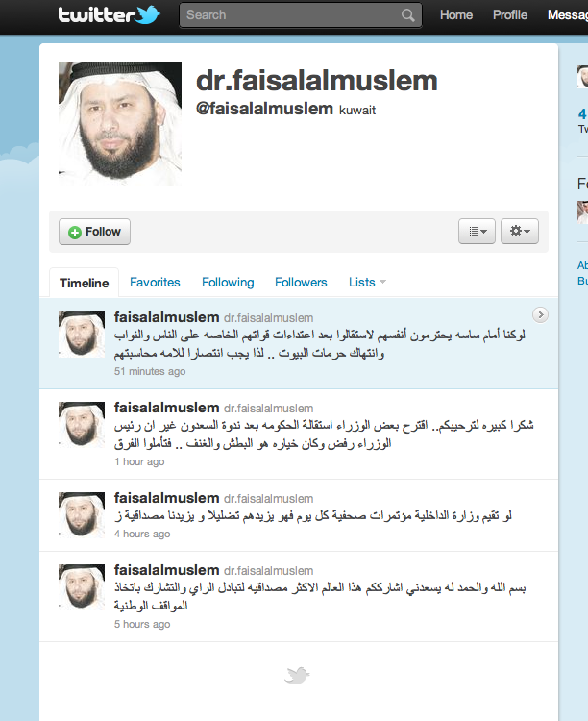
Task: Open the 5 hours ago timestamp link
Action: point(142,624)
